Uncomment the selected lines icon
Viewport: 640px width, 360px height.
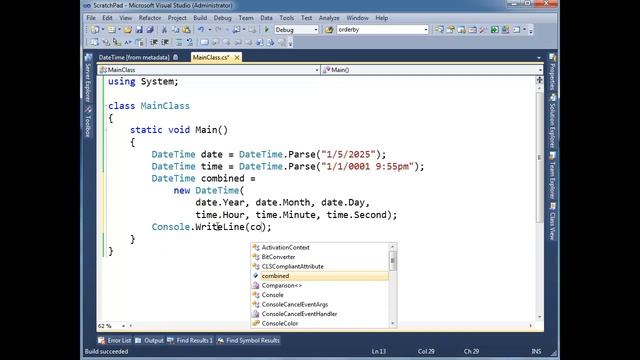pos(189,42)
